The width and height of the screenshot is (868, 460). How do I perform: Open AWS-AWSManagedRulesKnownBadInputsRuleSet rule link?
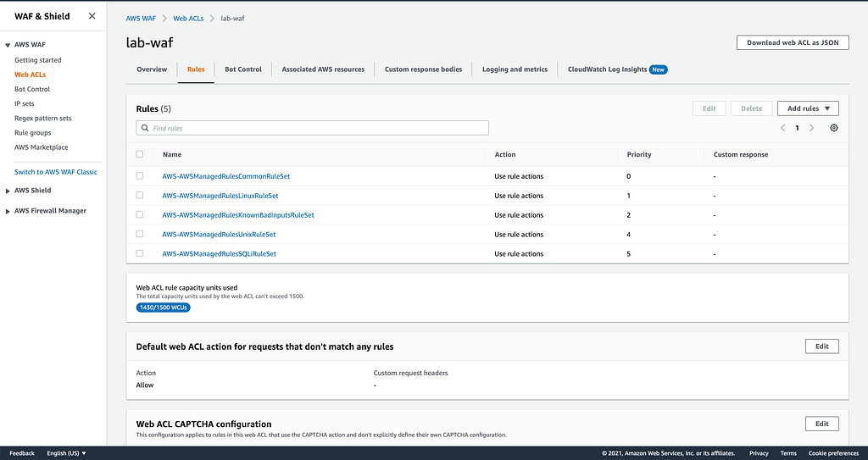click(x=238, y=215)
